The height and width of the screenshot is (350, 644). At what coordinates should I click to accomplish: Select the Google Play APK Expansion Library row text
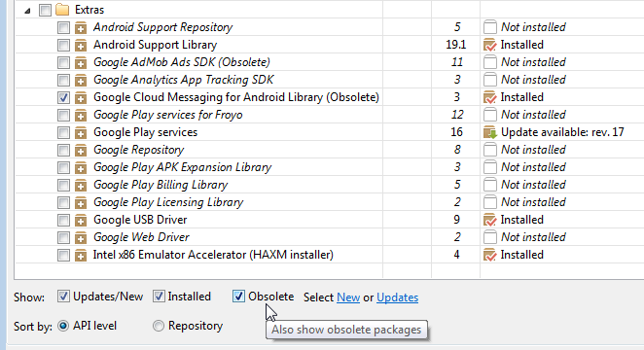[x=182, y=167]
